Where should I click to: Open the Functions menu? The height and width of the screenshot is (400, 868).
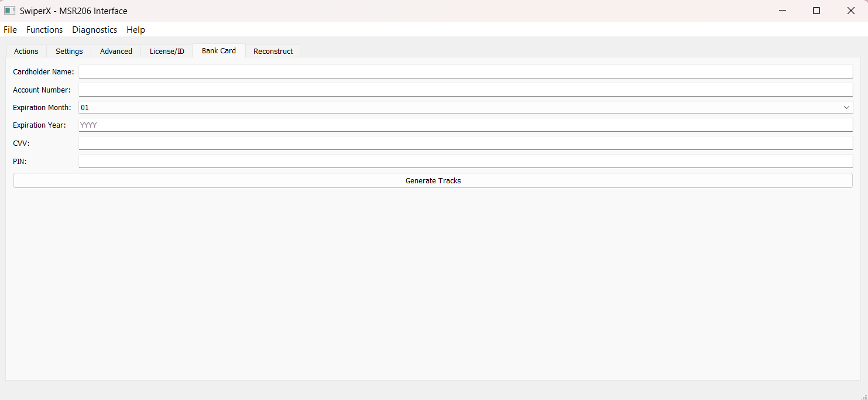(44, 30)
